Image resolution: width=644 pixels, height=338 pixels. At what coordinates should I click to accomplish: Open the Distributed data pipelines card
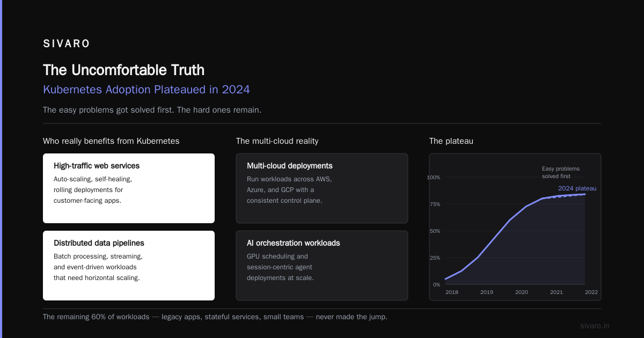129,266
